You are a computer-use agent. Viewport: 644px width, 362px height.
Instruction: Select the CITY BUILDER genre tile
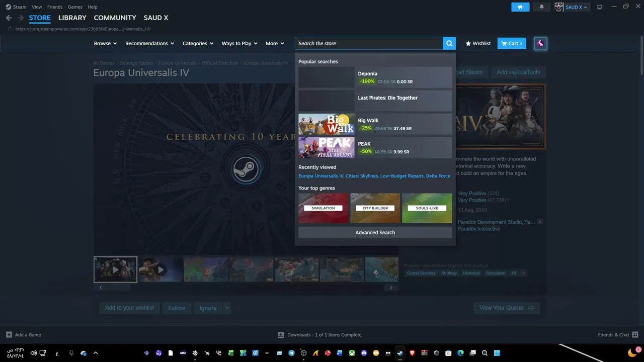pos(375,208)
